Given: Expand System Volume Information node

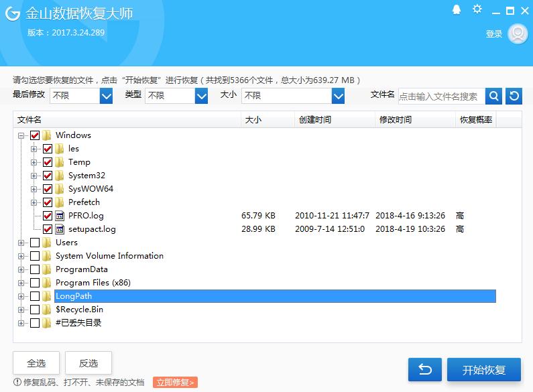Looking at the screenshot, I should (x=21, y=256).
